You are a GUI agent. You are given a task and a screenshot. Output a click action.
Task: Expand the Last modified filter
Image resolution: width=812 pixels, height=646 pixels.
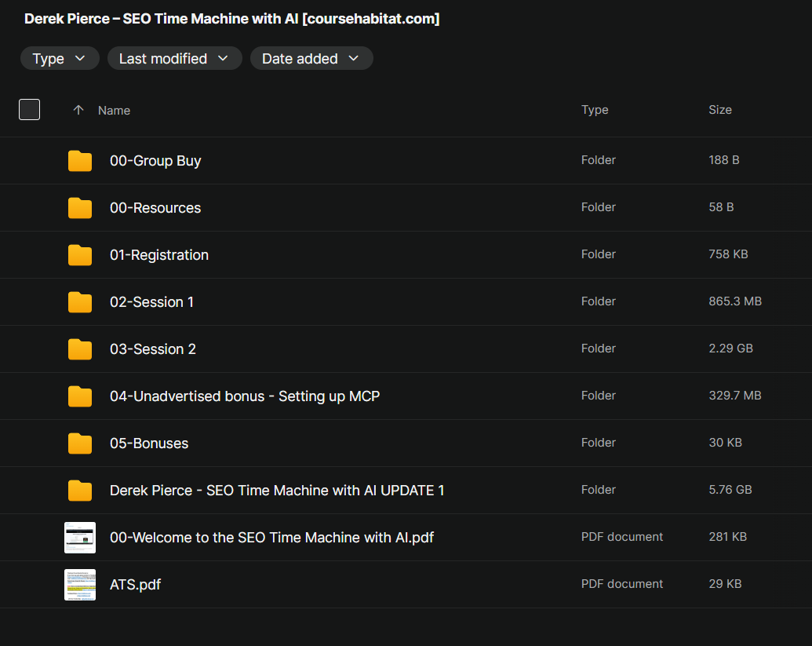(174, 59)
